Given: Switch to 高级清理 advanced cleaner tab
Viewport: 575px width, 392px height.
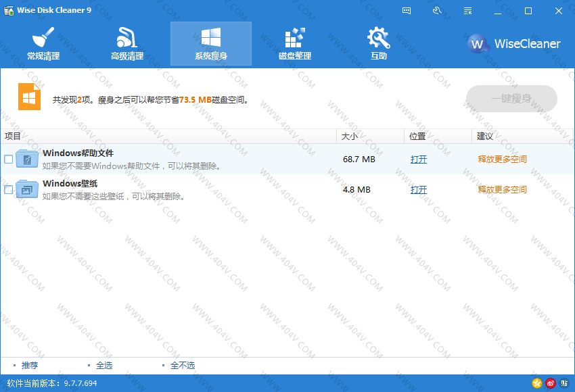Looking at the screenshot, I should [127, 43].
